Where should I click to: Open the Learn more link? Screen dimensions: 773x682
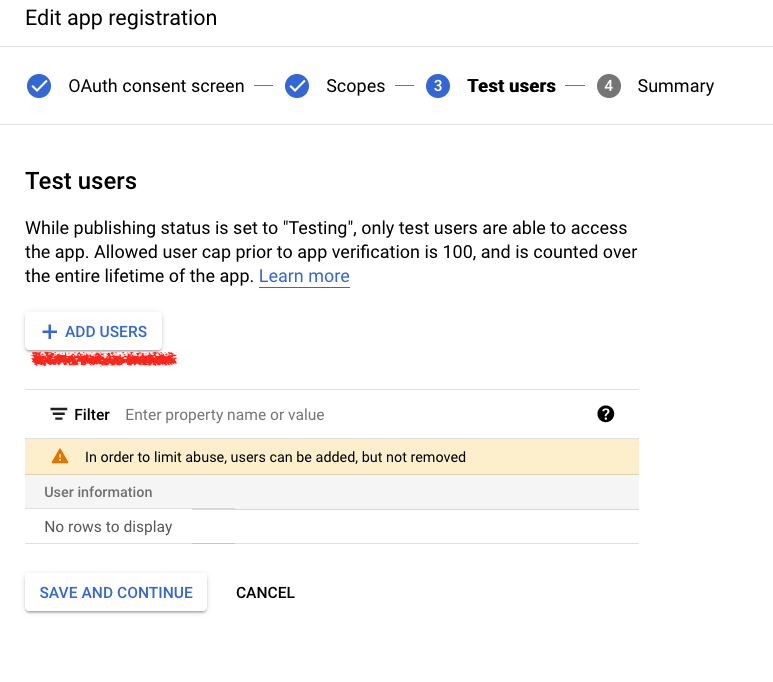(304, 276)
